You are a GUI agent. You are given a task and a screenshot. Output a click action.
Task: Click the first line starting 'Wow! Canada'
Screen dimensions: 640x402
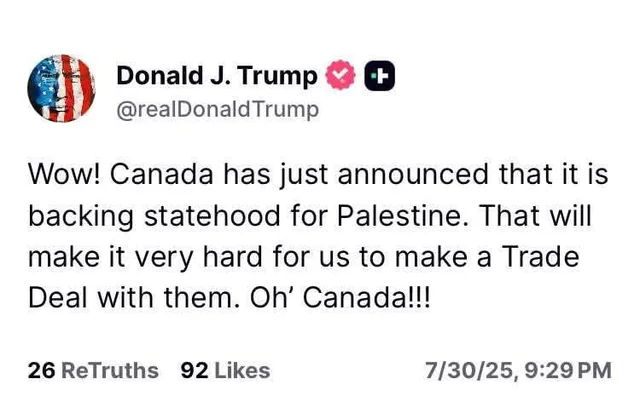318,175
